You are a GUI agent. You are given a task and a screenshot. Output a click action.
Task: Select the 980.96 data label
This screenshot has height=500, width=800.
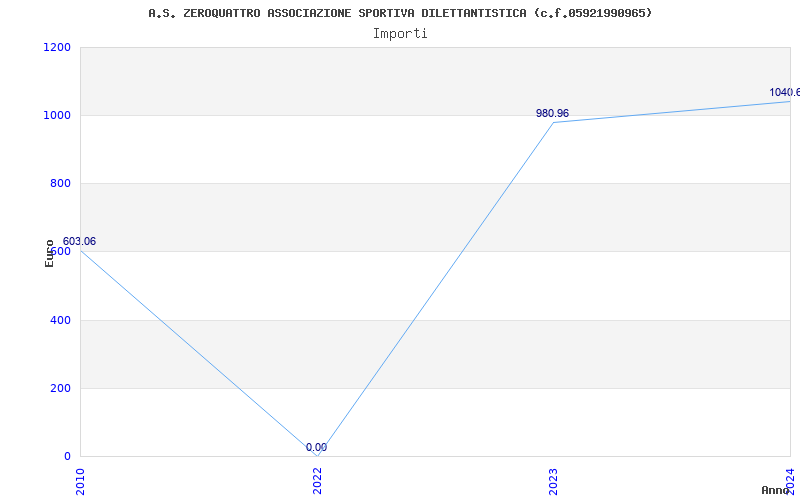552,113
